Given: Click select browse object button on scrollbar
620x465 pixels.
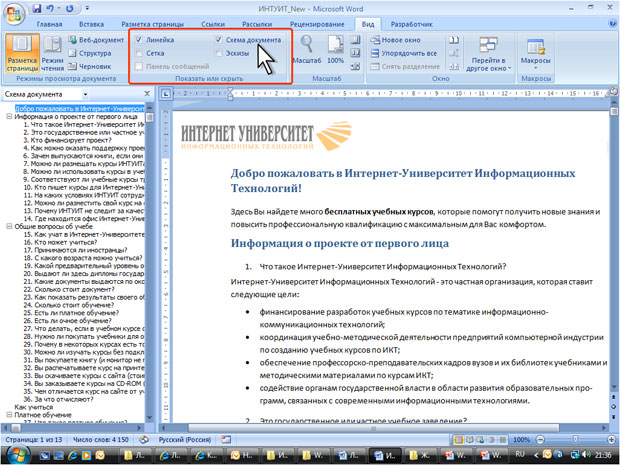Looking at the screenshot, I should pyautogui.click(x=614, y=406).
